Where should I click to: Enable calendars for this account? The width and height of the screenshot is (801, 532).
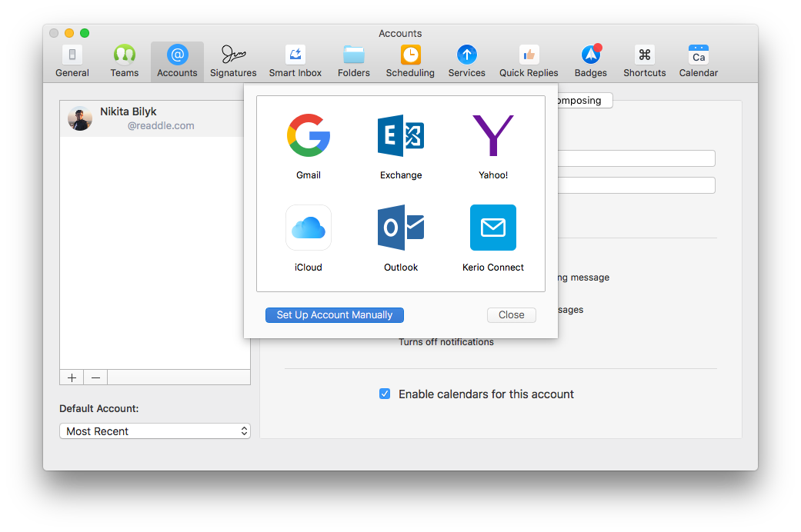[x=385, y=394]
